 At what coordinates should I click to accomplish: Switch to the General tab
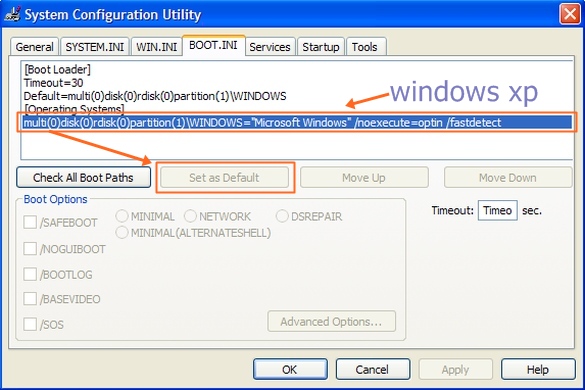pos(34,47)
